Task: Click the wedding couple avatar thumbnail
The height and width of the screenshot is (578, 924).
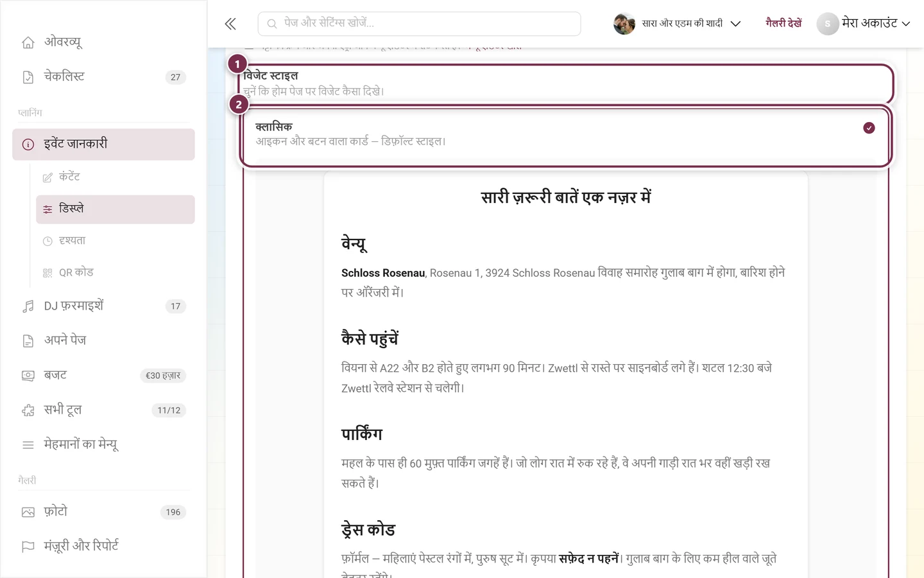Action: [x=624, y=24]
